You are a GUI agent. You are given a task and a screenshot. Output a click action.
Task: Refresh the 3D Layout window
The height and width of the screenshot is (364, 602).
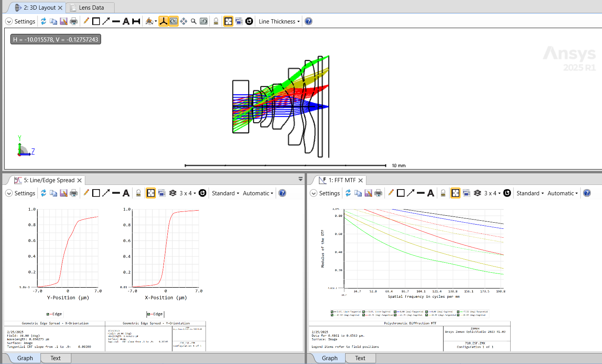[44, 21]
